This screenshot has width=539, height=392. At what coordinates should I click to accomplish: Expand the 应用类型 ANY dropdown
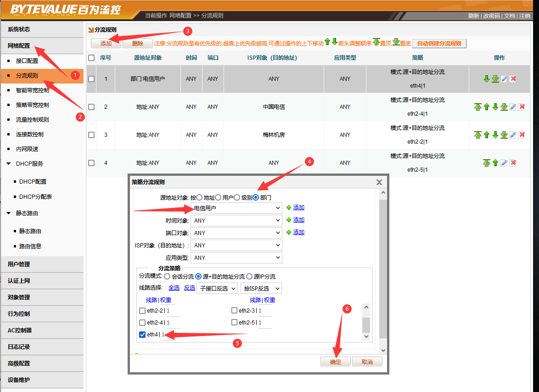pyautogui.click(x=236, y=258)
